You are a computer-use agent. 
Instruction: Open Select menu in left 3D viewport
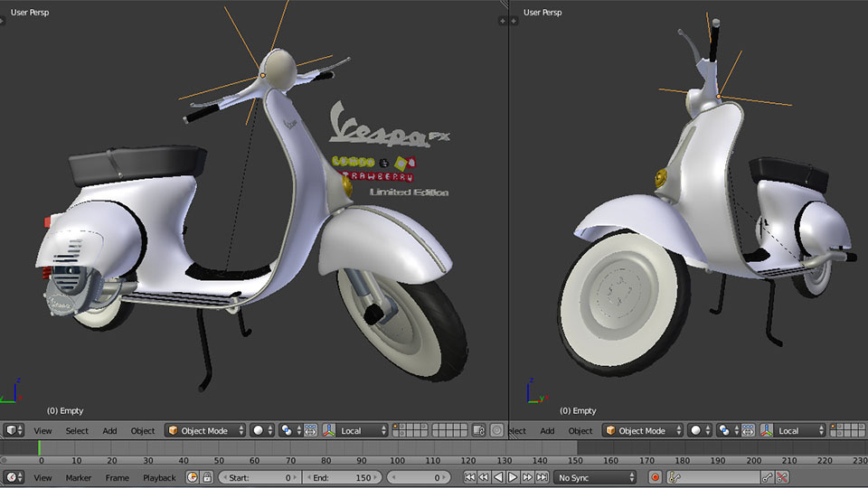[x=77, y=431]
